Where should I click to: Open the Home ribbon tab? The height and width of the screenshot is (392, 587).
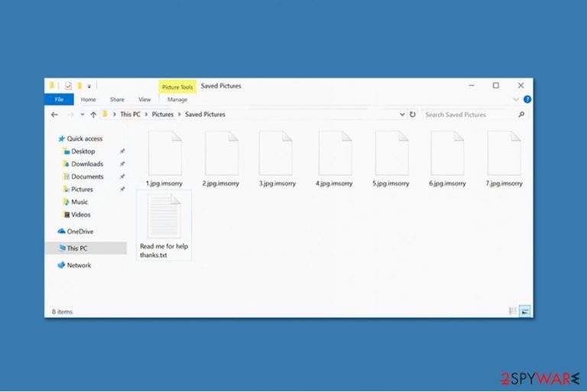pos(89,99)
